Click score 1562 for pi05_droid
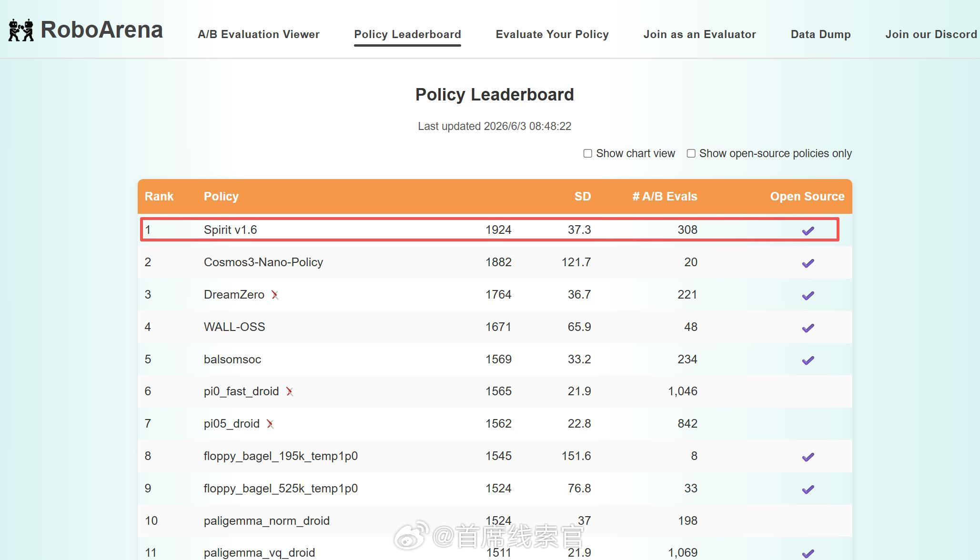980x560 pixels. [498, 423]
